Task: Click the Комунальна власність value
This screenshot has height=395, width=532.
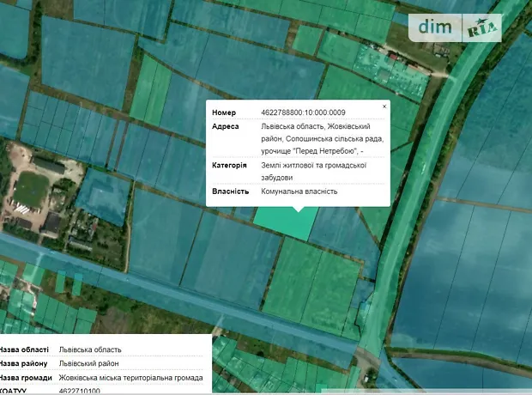Action: pos(299,191)
